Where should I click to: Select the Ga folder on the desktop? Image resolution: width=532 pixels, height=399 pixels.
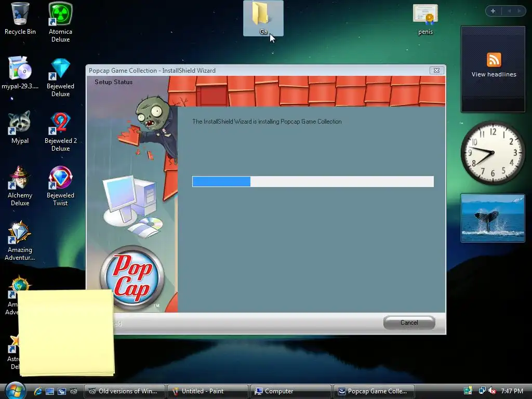[x=263, y=18]
